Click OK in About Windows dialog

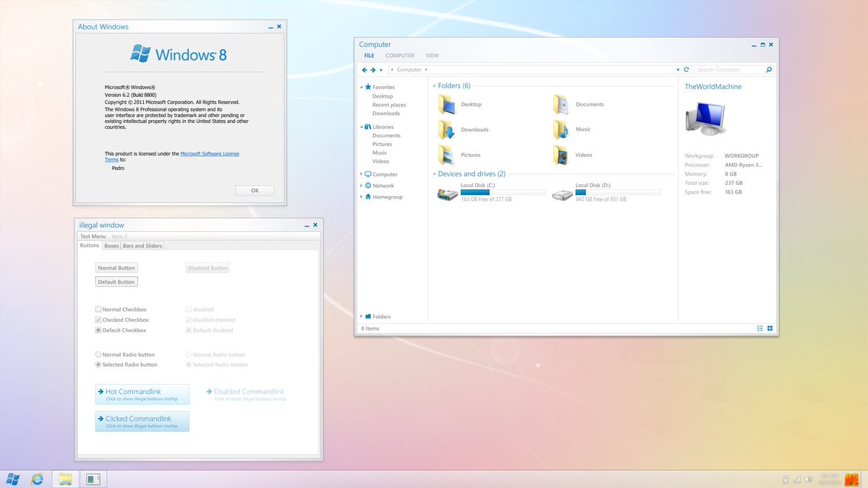click(255, 191)
